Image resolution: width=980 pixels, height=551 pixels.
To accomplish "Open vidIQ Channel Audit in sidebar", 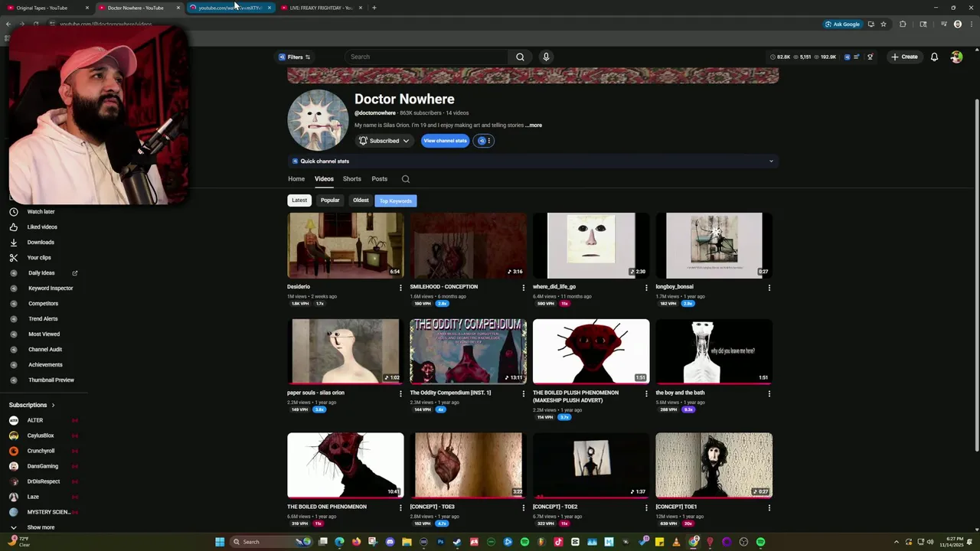I will pos(44,350).
